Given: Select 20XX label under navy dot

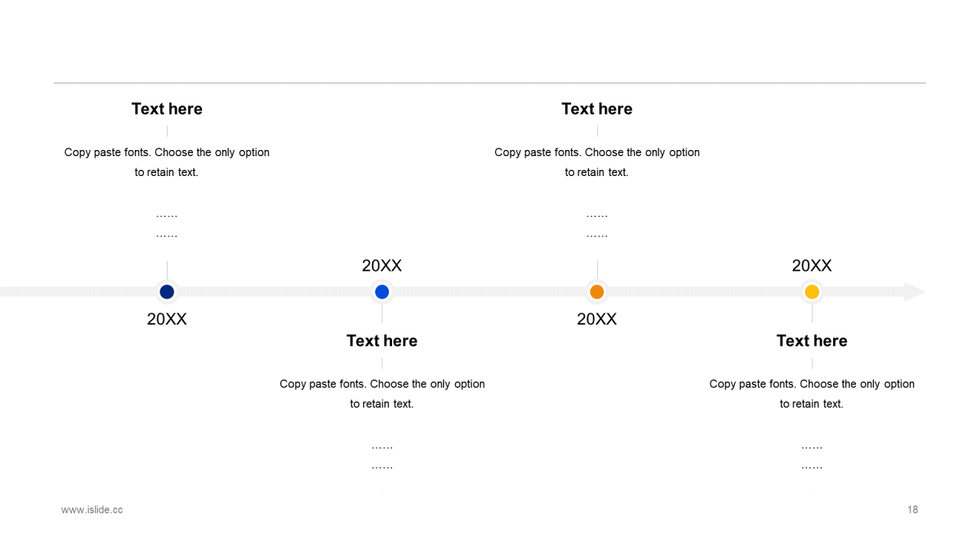Looking at the screenshot, I should point(167,319).
